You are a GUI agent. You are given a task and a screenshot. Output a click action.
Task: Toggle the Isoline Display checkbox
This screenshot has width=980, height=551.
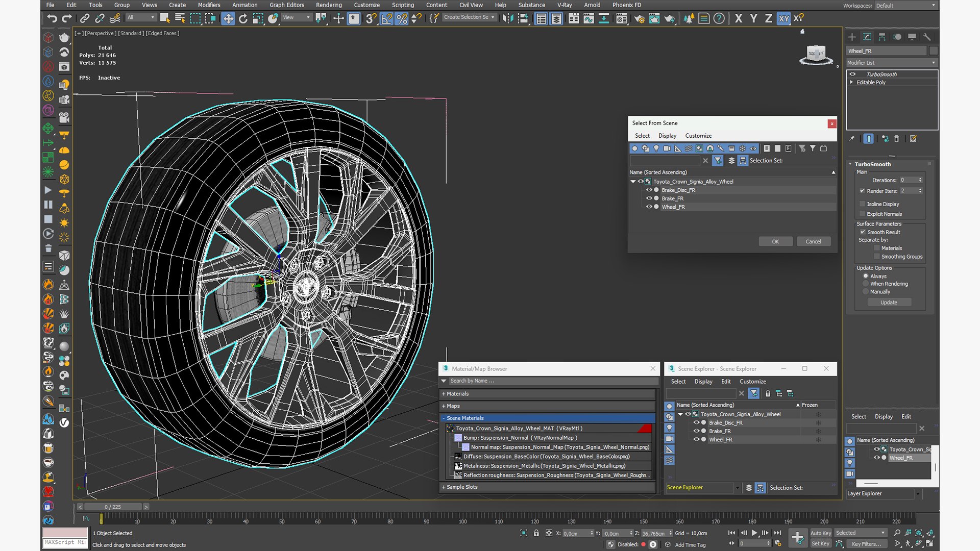[x=863, y=204]
